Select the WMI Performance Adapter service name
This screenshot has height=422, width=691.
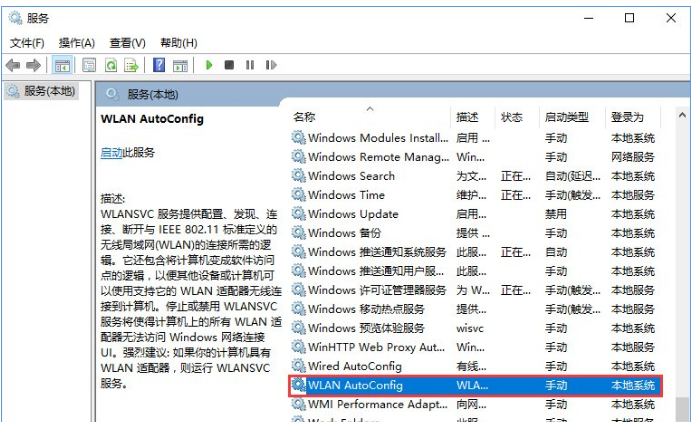pos(378,404)
